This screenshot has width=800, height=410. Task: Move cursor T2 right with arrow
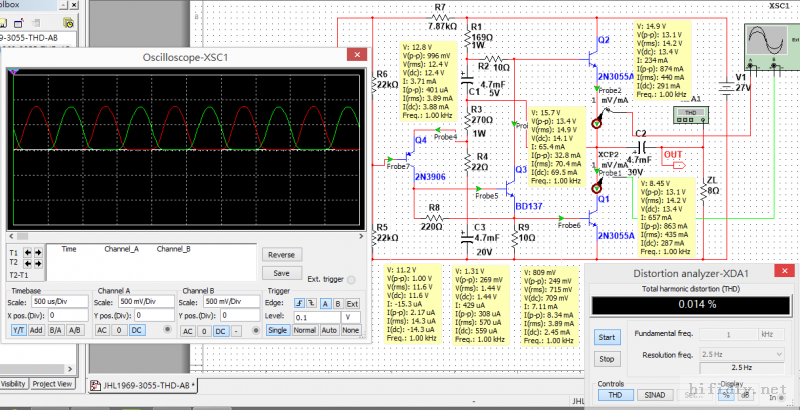coord(38,262)
